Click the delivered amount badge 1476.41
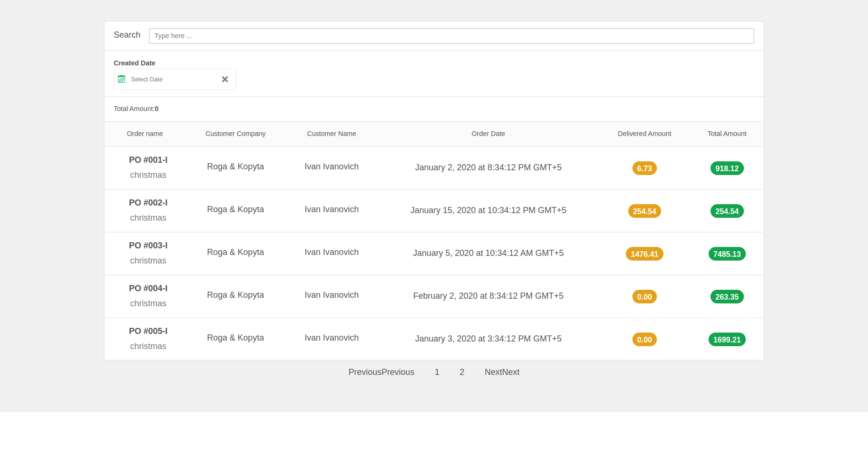This screenshot has height=461, width=868. [645, 254]
